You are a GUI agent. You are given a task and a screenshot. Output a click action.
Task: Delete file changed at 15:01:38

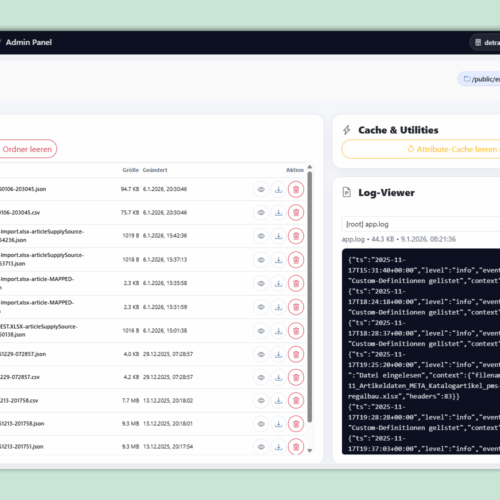point(296,331)
